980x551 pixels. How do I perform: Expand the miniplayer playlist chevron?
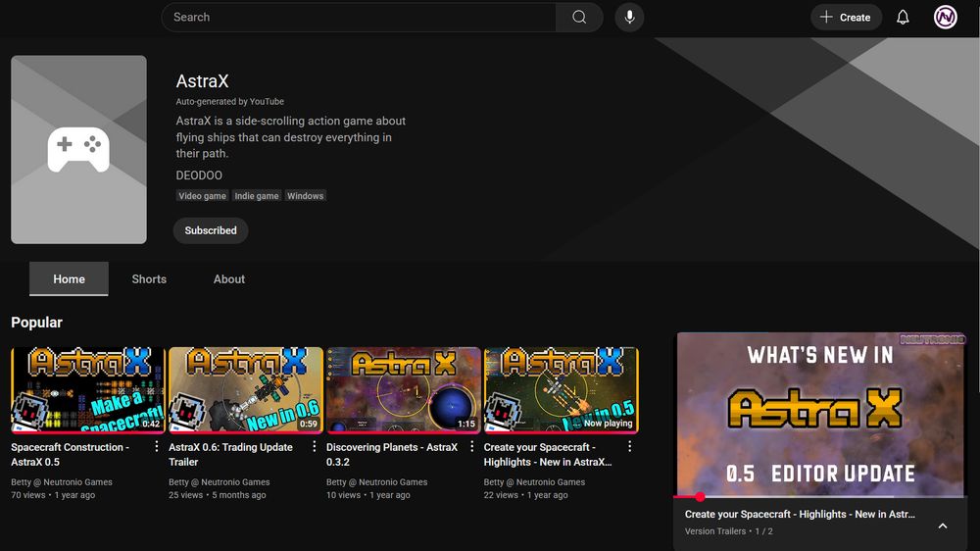click(943, 526)
